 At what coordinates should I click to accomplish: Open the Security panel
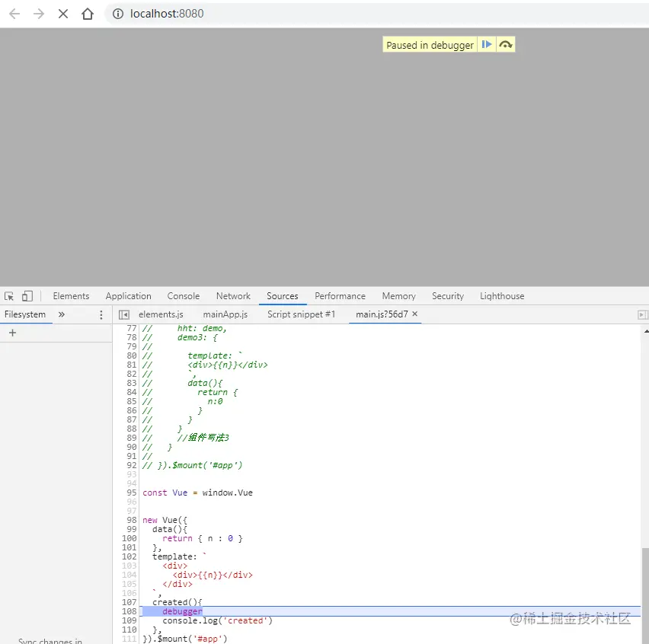click(x=448, y=296)
